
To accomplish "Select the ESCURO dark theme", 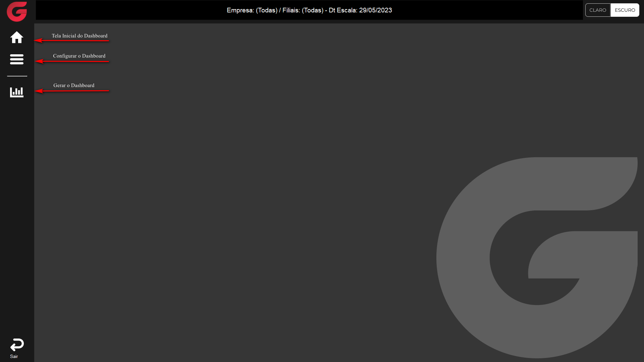I will pyautogui.click(x=625, y=10).
